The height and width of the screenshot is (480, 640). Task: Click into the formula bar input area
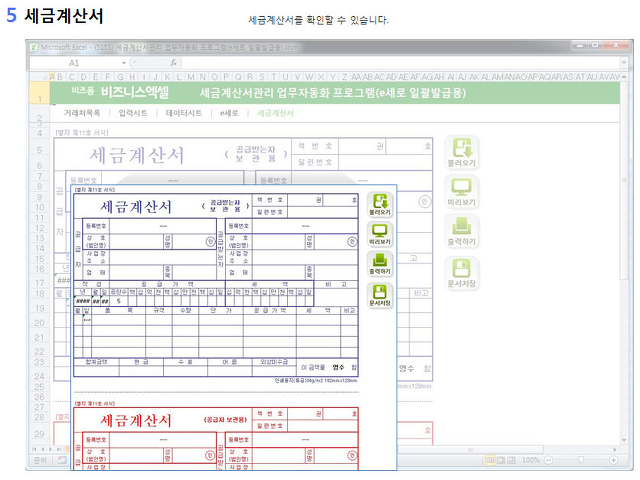tap(400, 63)
